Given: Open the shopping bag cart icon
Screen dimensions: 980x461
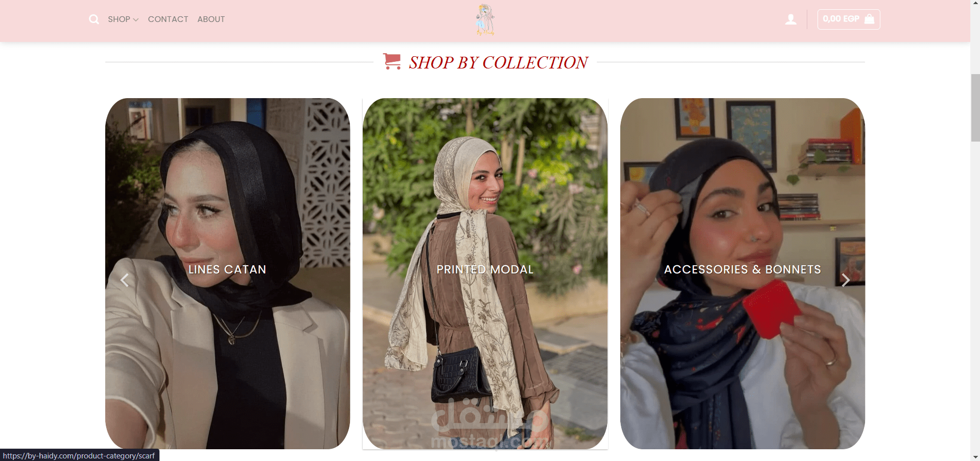Looking at the screenshot, I should pos(869,19).
